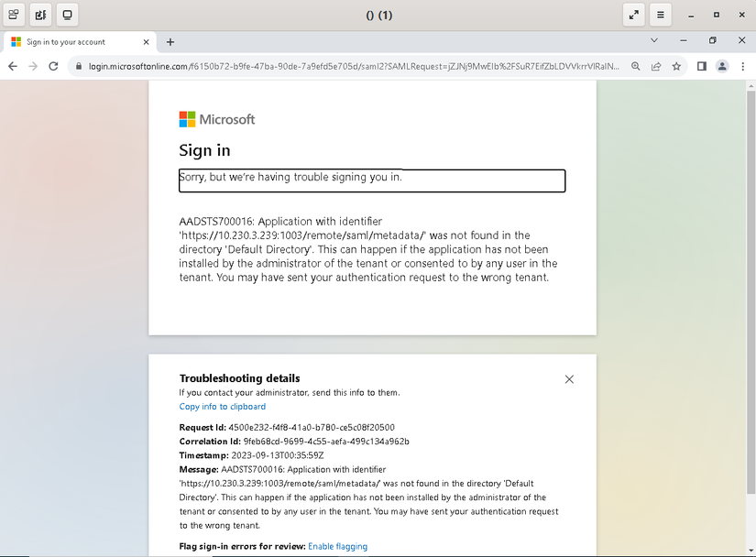The image size is (756, 557).
Task: Click the scrollbar up arrow
Action: (x=751, y=86)
